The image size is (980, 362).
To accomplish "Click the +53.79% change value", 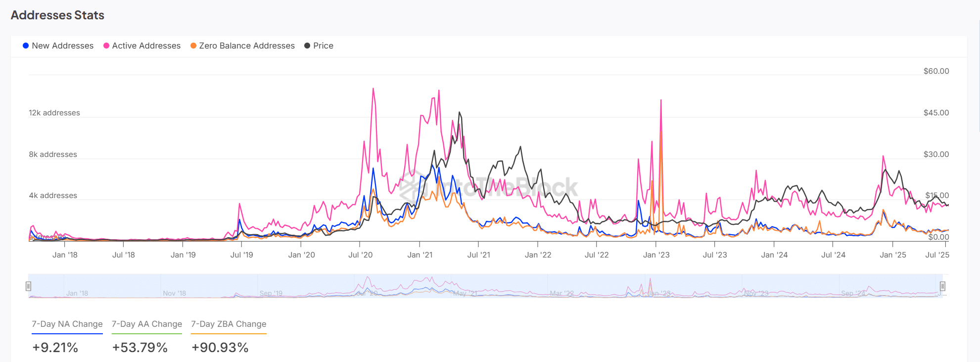I will tap(140, 348).
